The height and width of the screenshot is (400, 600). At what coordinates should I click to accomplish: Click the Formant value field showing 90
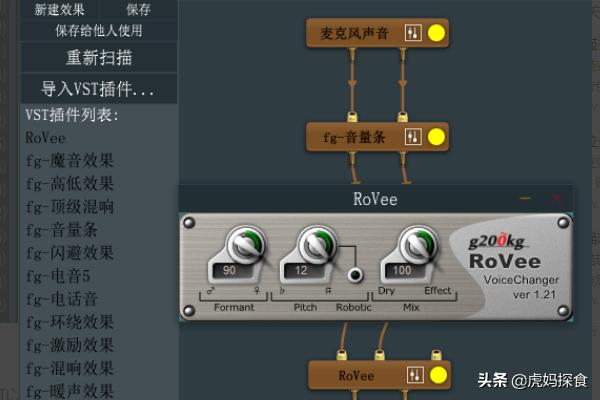coord(232,271)
